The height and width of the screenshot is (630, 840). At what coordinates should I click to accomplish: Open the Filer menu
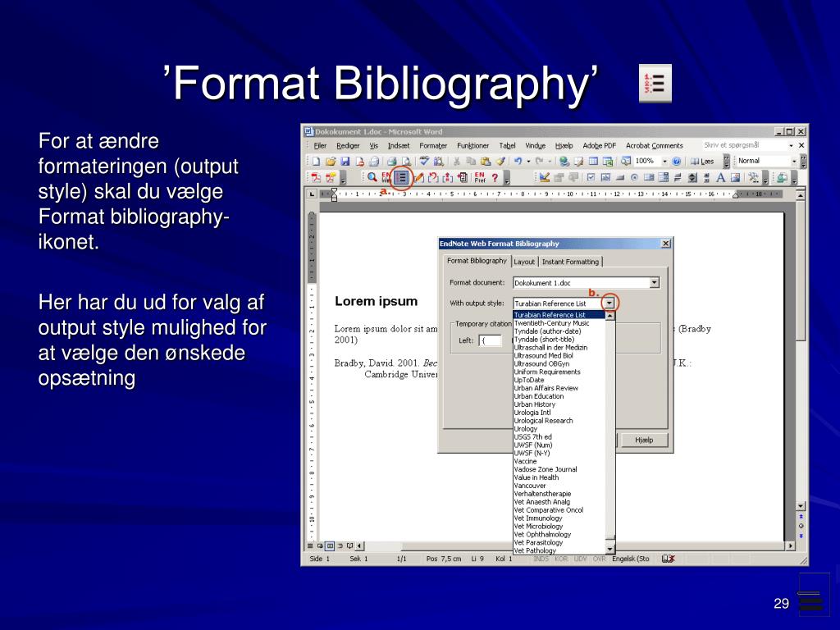point(321,145)
